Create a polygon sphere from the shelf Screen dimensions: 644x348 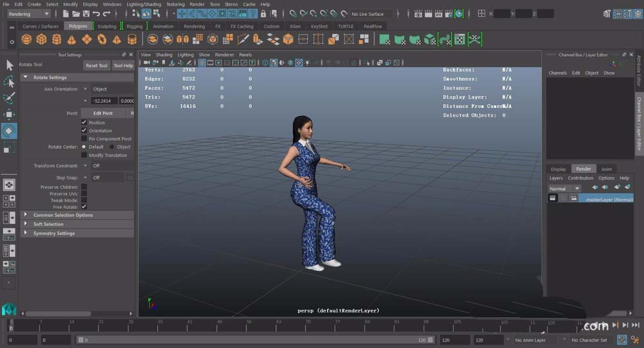[x=26, y=39]
